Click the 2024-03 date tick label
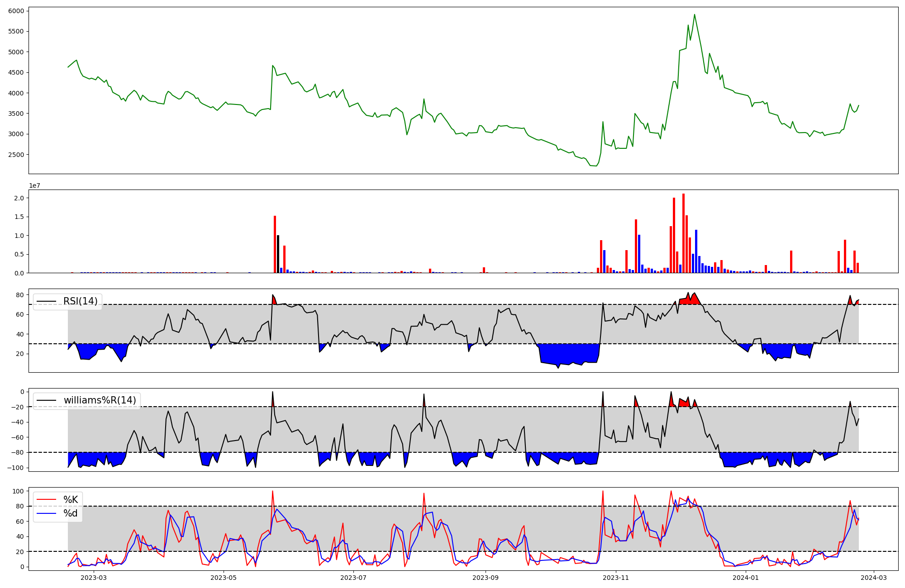905x588 pixels. pyautogui.click(x=873, y=578)
